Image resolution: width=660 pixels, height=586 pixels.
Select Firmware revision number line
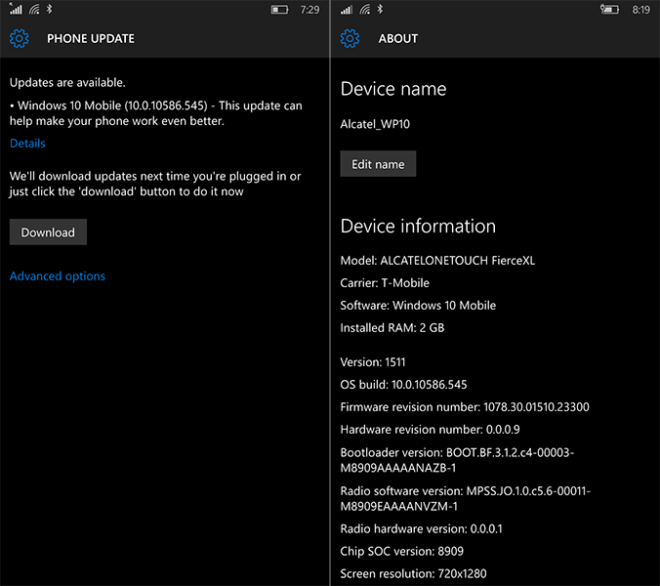click(x=465, y=407)
